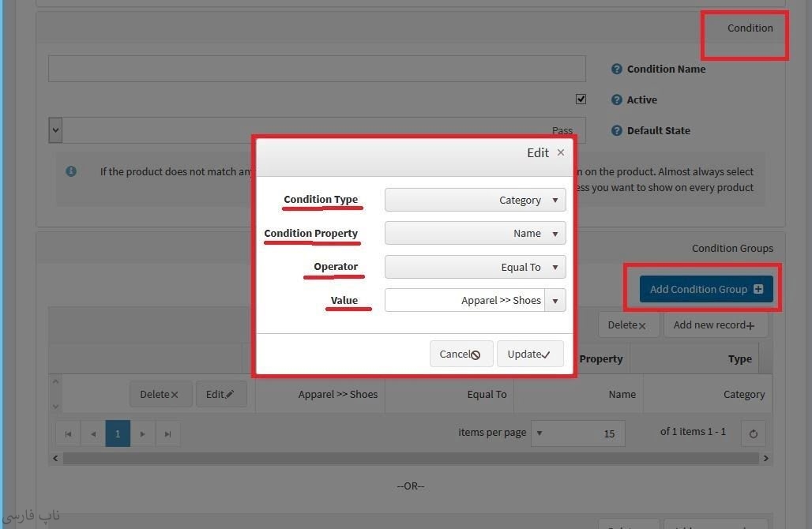Go to the next grid page arrow
The width and height of the screenshot is (812, 529).
pyautogui.click(x=142, y=433)
